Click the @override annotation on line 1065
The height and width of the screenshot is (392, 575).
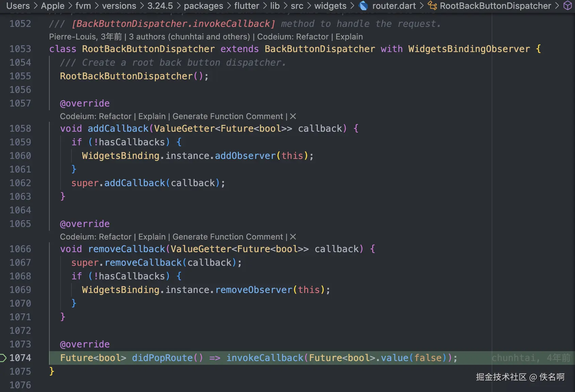click(x=85, y=224)
